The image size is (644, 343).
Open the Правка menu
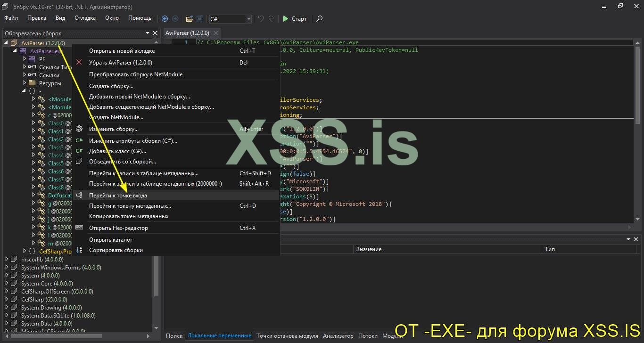(x=37, y=18)
